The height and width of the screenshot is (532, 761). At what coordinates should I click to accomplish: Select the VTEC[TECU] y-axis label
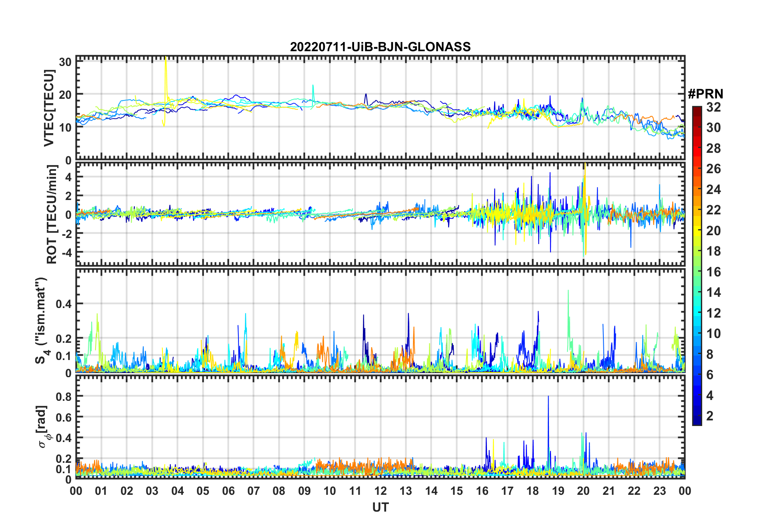tap(49, 108)
